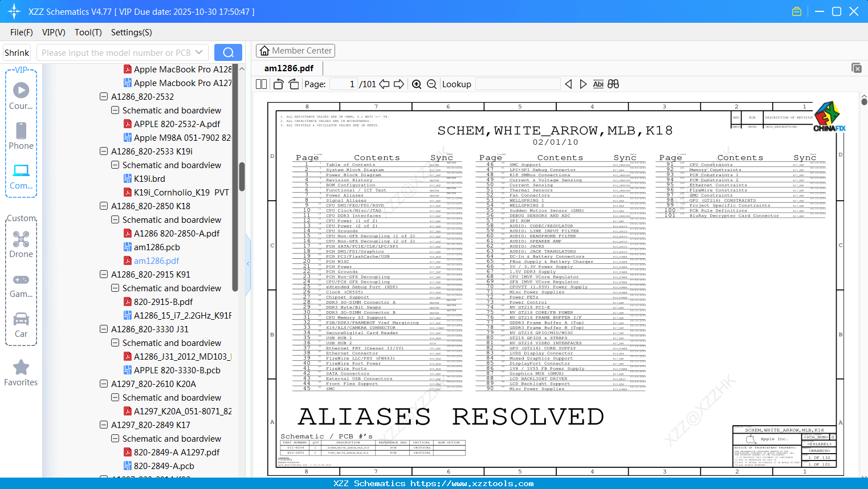This screenshot has width=868, height=489.
Task: Open the A1286_J31_2012_MD103 file
Action: [x=178, y=357]
